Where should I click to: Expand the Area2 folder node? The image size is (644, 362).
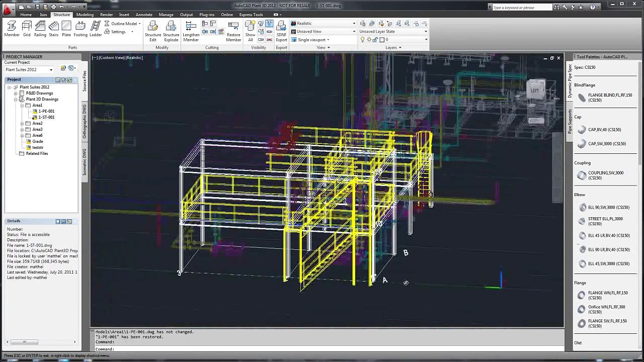coord(22,123)
